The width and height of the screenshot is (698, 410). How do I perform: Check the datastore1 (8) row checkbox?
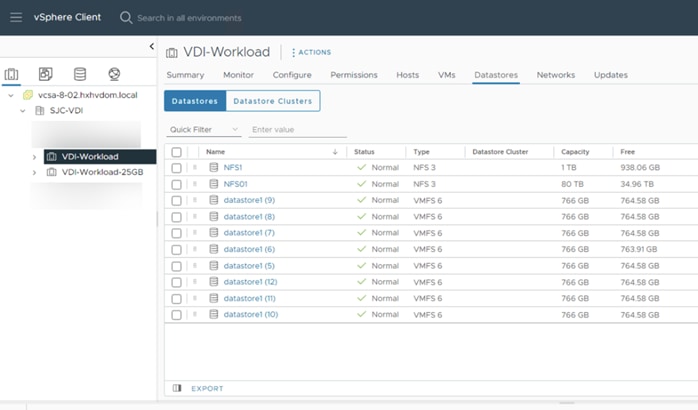click(x=176, y=217)
